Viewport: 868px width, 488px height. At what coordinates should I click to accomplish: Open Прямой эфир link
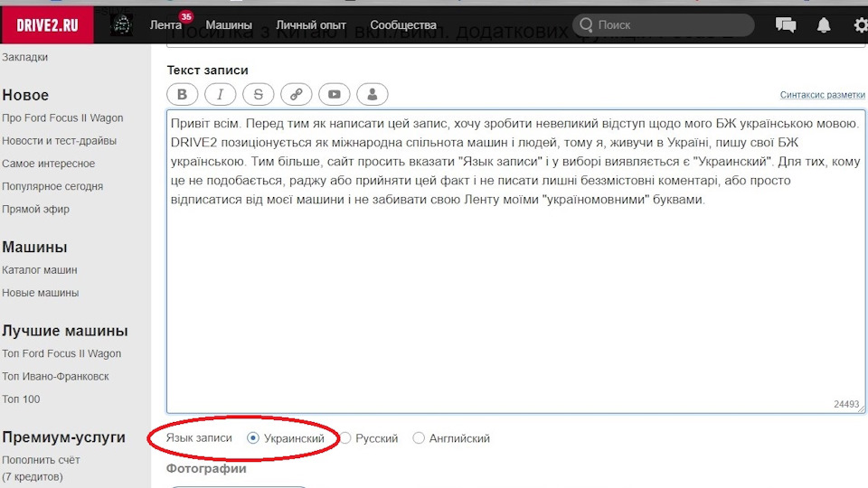pos(35,209)
